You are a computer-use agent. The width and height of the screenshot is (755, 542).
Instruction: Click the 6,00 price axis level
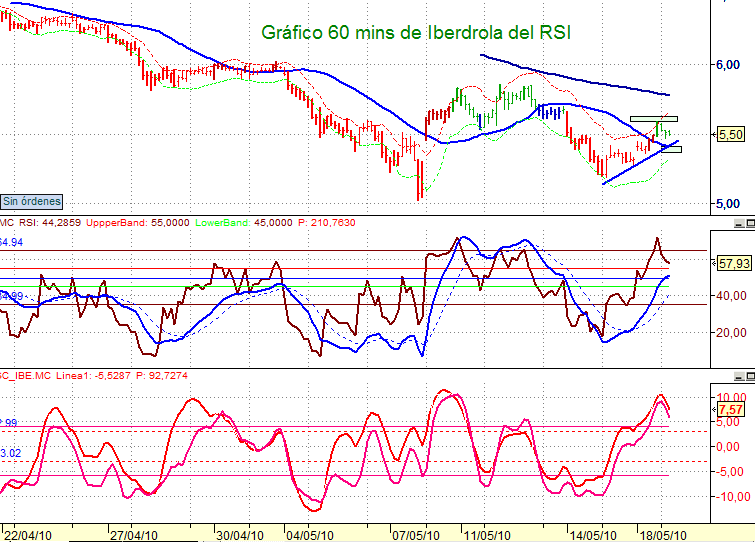pyautogui.click(x=728, y=65)
